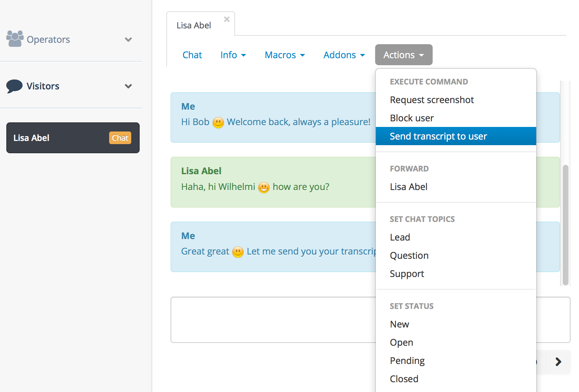Switch to the Chat tab

pos(192,55)
